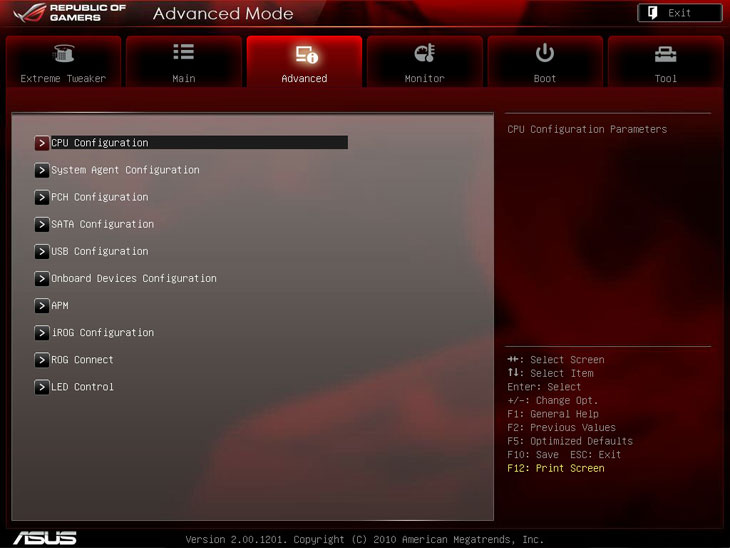Screen dimensions: 730x548
Task: Click the Extreme Tweaker tab icon
Action: point(63,54)
